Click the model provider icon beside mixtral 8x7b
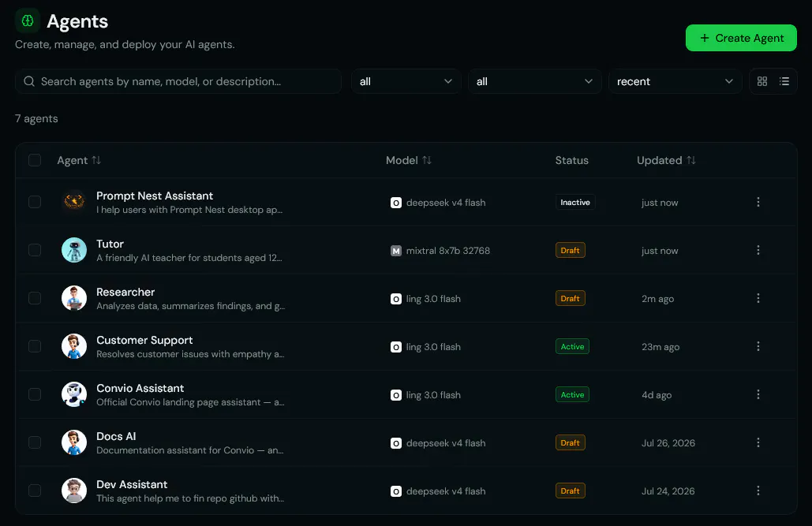This screenshot has height=526, width=812. click(x=395, y=251)
